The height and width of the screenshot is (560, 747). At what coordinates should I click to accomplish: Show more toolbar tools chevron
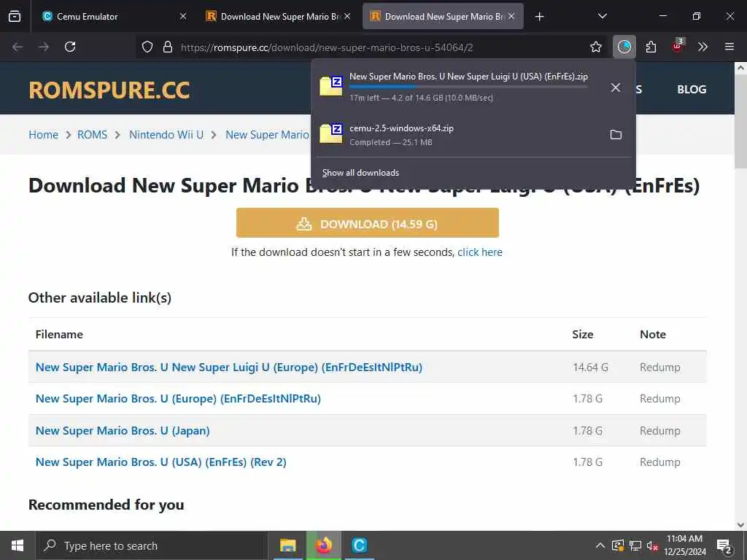pos(703,47)
